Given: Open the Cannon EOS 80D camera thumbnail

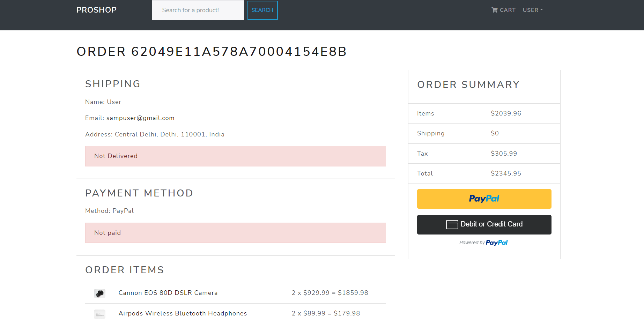Looking at the screenshot, I should (99, 293).
